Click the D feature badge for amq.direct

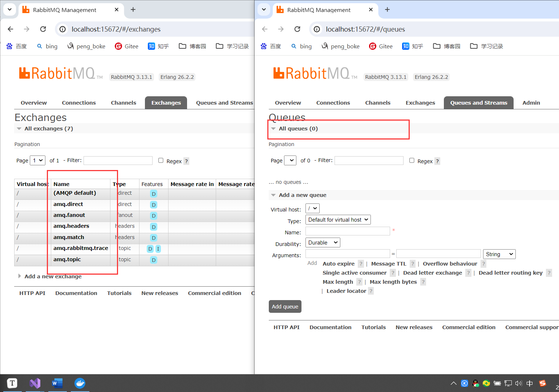click(x=154, y=205)
